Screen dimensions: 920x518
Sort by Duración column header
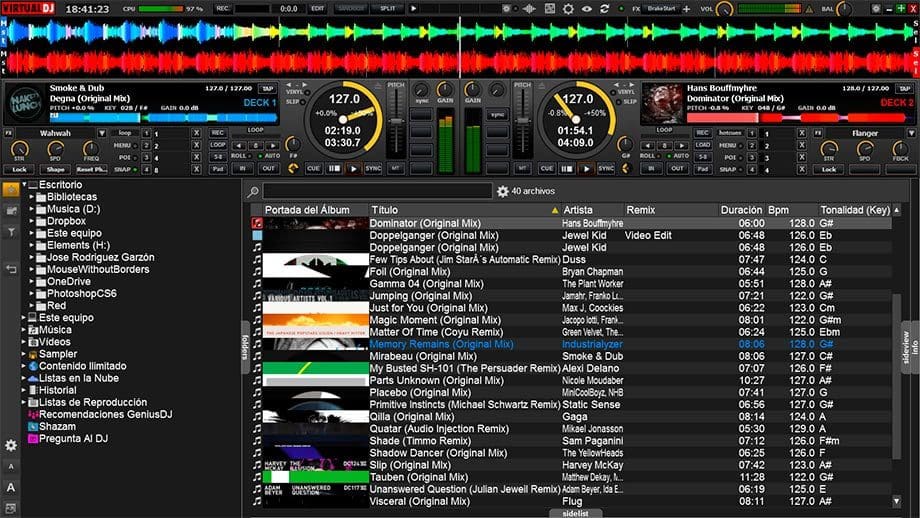(742, 210)
